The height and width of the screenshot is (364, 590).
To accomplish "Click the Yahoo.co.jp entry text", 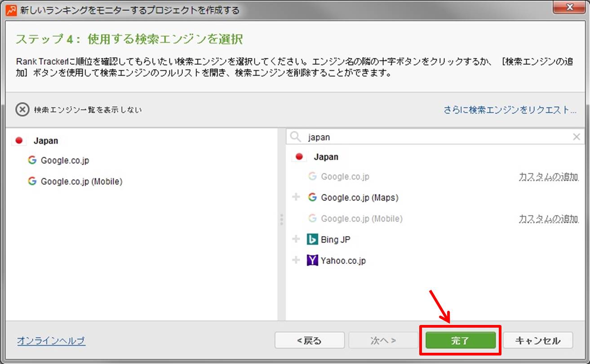I will tap(343, 260).
